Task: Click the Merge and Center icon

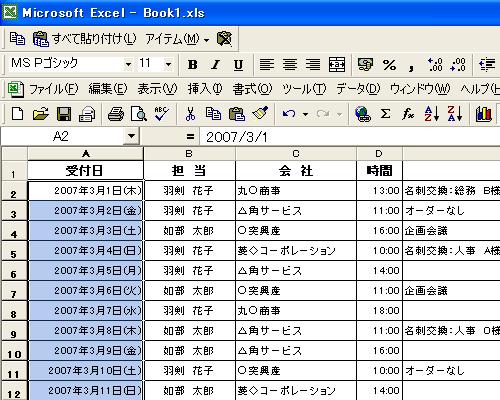Action: [x=337, y=64]
